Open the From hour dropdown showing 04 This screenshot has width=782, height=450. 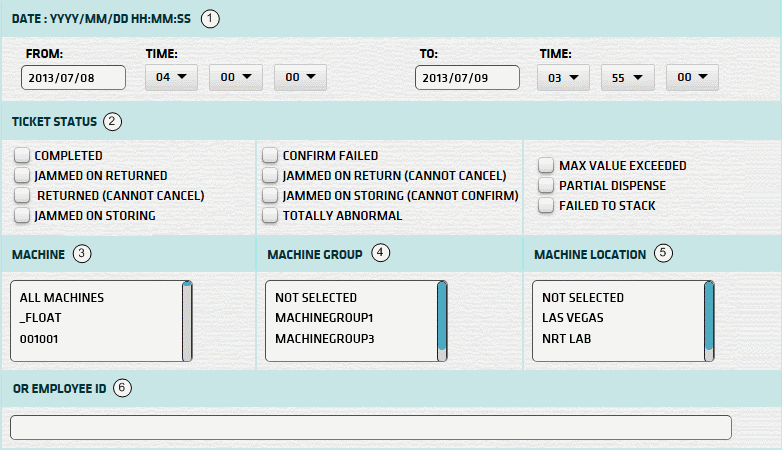pyautogui.click(x=171, y=77)
